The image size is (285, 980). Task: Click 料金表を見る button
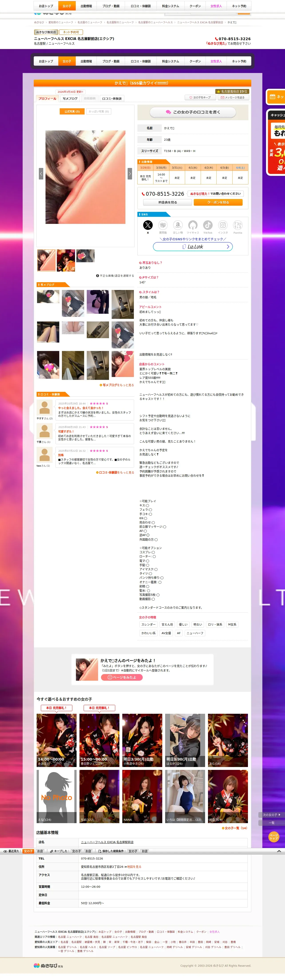click(168, 202)
